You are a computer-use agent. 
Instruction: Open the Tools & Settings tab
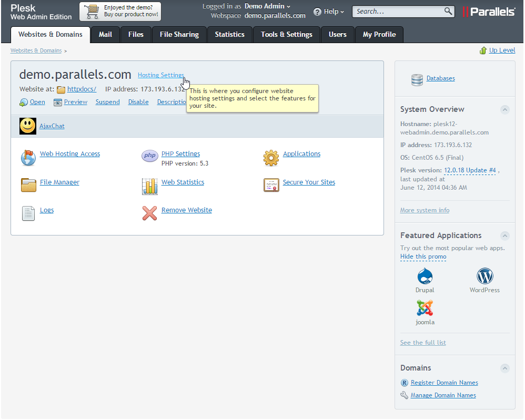pos(286,35)
